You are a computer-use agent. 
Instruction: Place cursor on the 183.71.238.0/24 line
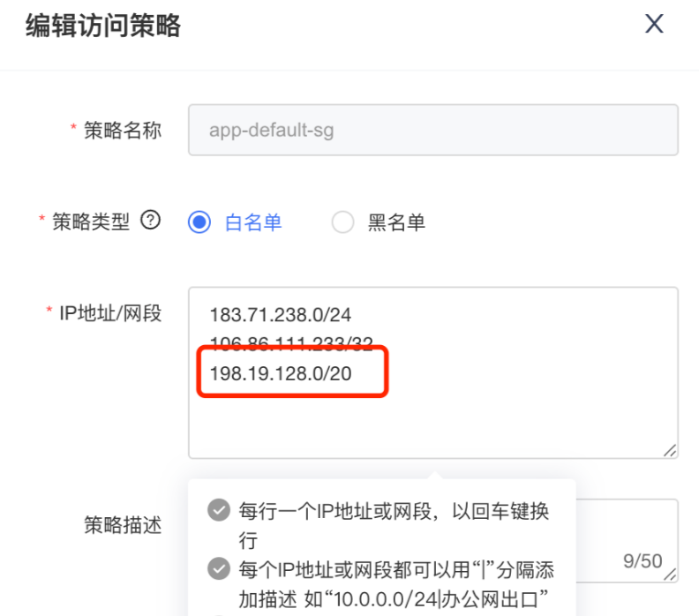pyautogui.click(x=281, y=314)
